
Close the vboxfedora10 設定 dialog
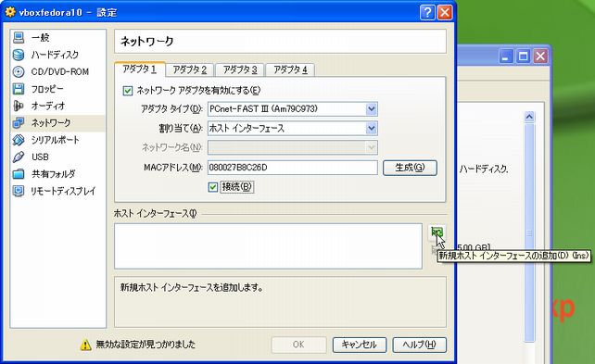tap(445, 13)
